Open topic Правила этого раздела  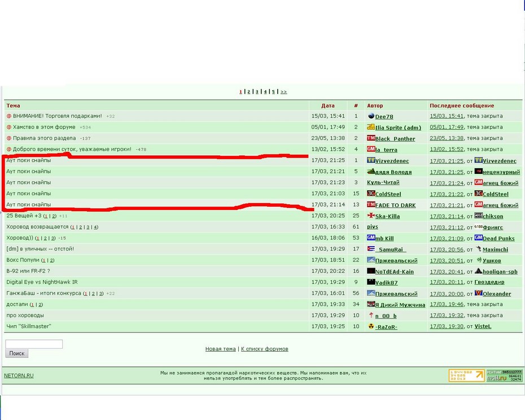coord(44,138)
